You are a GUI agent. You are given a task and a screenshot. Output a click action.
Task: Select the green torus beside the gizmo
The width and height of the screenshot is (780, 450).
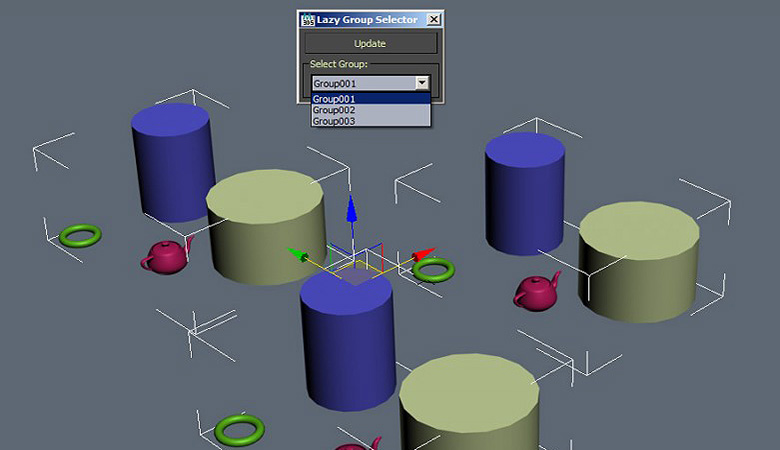tap(434, 270)
